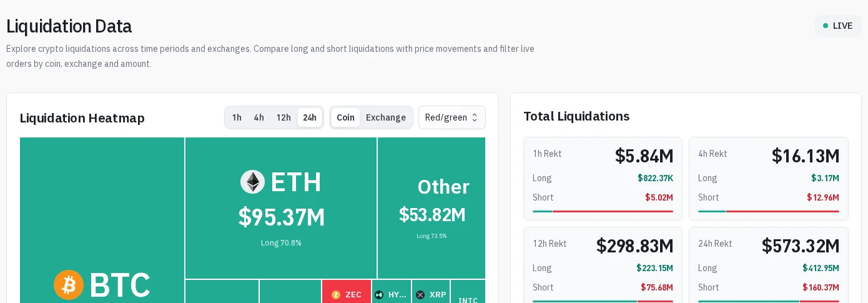Switch heatmap grouping to Exchange
The width and height of the screenshot is (868, 303).
click(x=386, y=117)
